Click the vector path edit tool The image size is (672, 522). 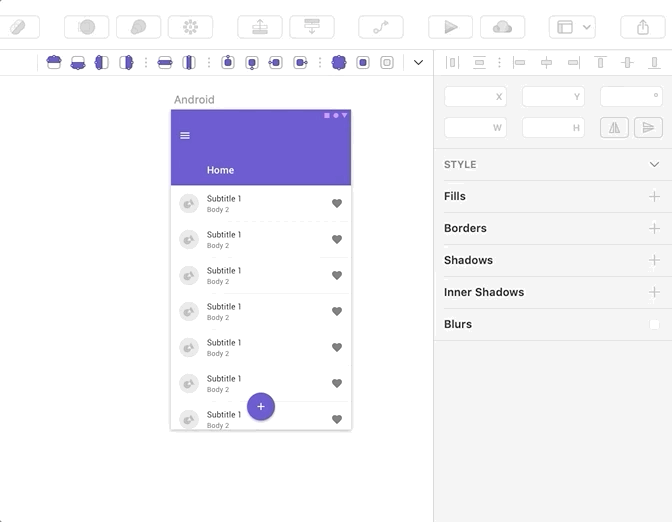pos(381,27)
